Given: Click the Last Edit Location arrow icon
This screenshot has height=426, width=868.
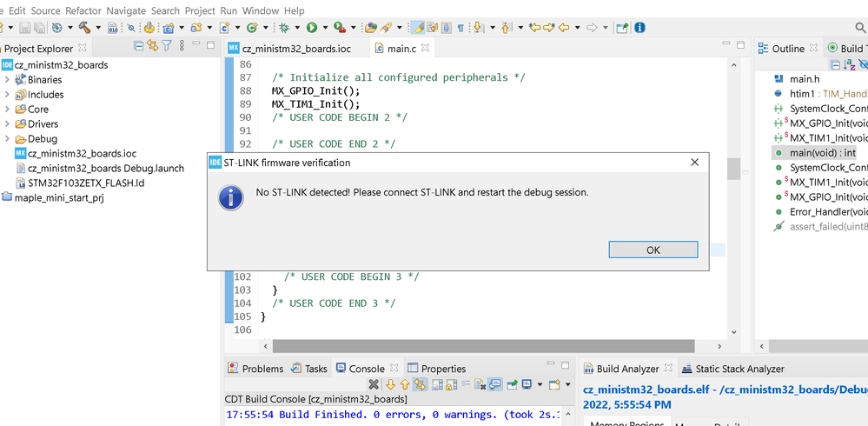Looking at the screenshot, I should coord(534,27).
